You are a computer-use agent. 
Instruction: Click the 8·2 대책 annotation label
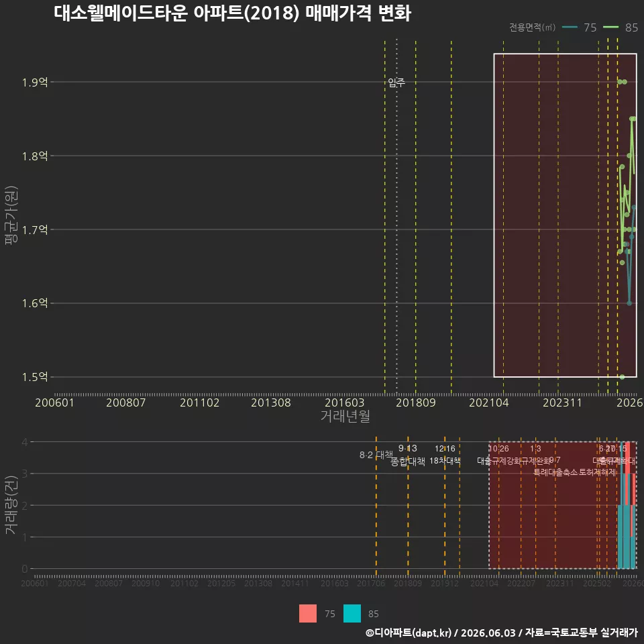tap(376, 455)
